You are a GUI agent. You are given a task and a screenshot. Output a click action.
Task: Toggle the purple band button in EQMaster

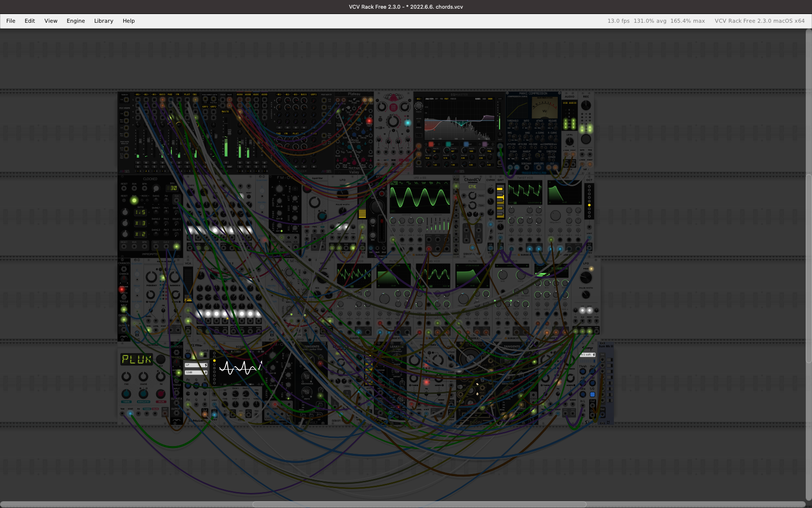pyautogui.click(x=485, y=144)
